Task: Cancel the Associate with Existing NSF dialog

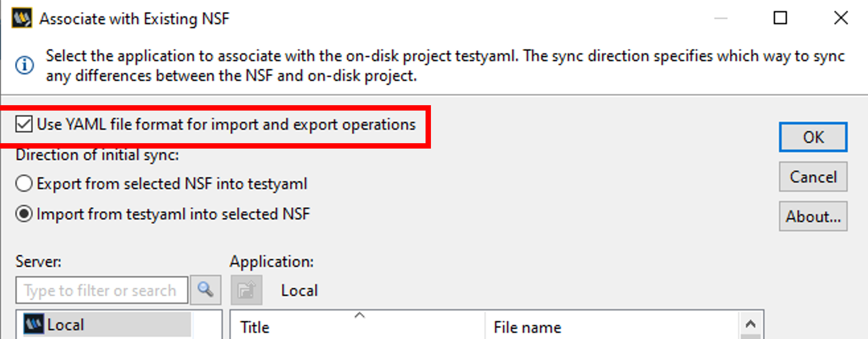Action: tap(813, 177)
